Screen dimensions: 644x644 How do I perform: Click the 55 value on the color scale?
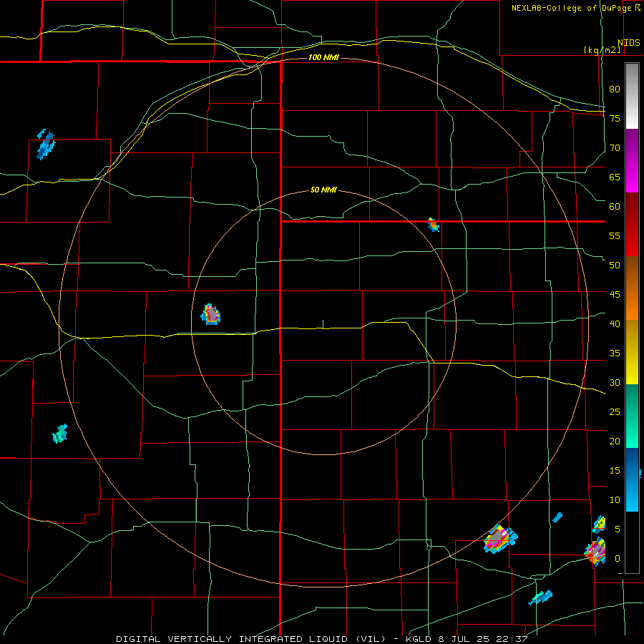pyautogui.click(x=615, y=235)
